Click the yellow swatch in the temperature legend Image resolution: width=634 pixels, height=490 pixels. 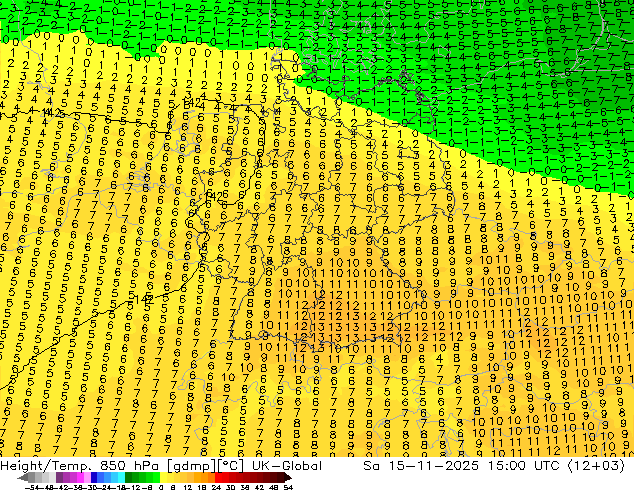click(x=163, y=478)
